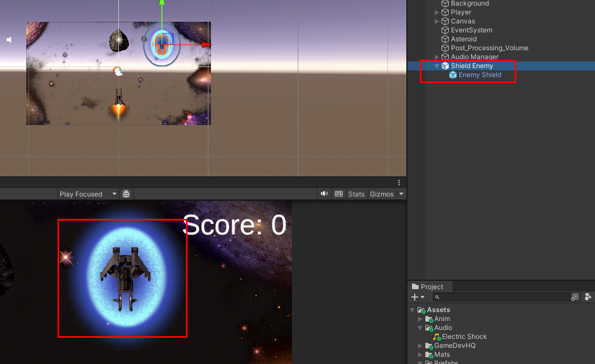Click the package visibility icon right of Project search
The width and height of the screenshot is (595, 364).
coord(588,296)
